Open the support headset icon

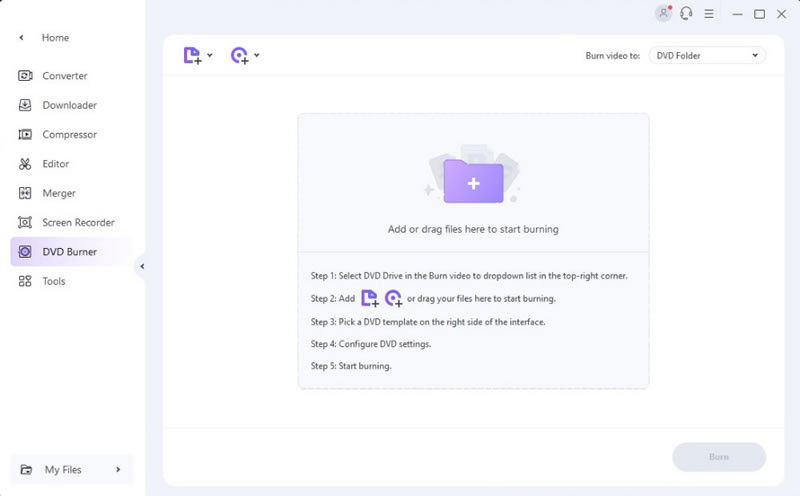686,14
